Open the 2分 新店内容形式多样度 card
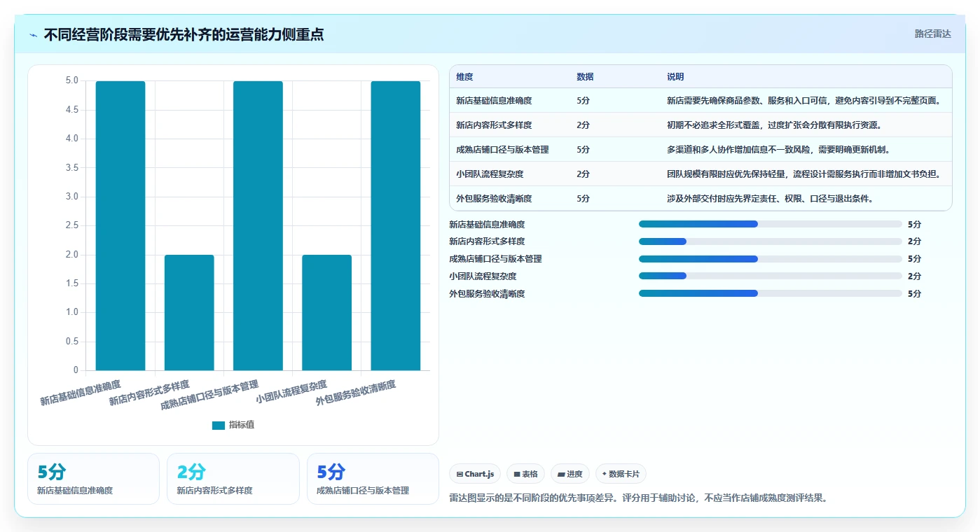Viewport: 980px width, 532px height. (233, 479)
